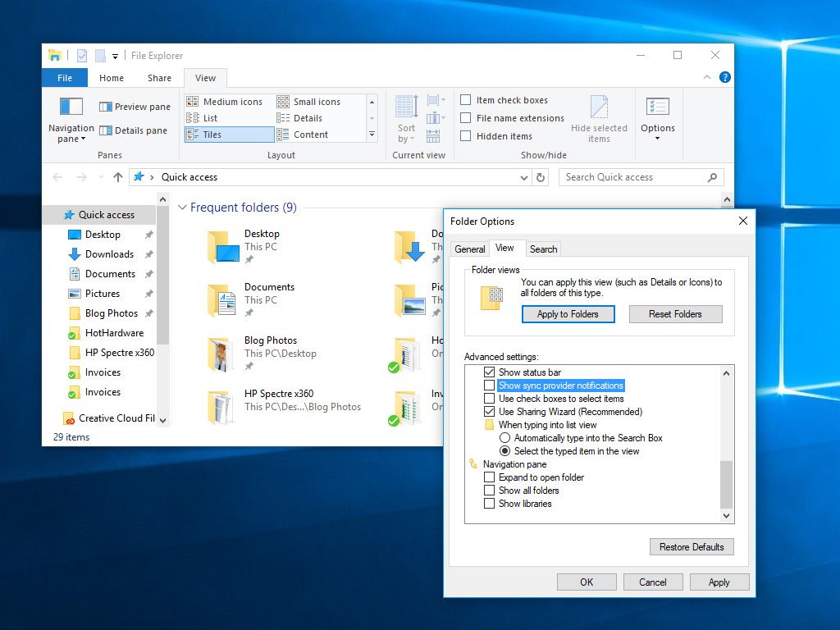Toggle the Details pane
Screen dimensions: 840x630
pyautogui.click(x=133, y=130)
